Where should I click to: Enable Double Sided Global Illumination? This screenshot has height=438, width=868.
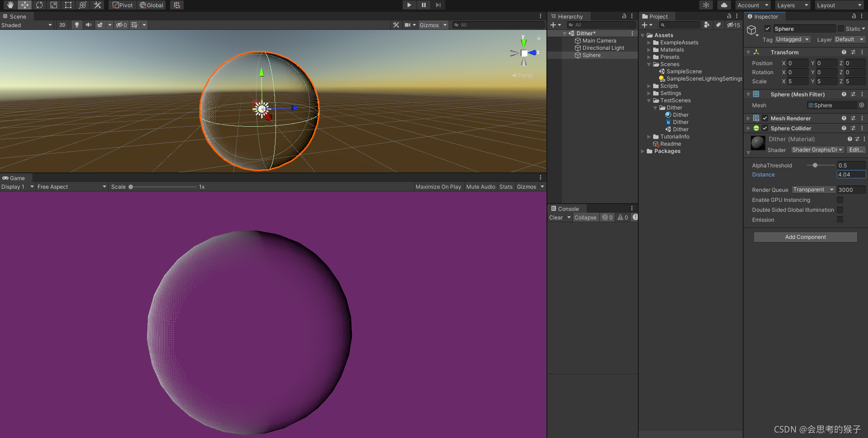(x=840, y=209)
